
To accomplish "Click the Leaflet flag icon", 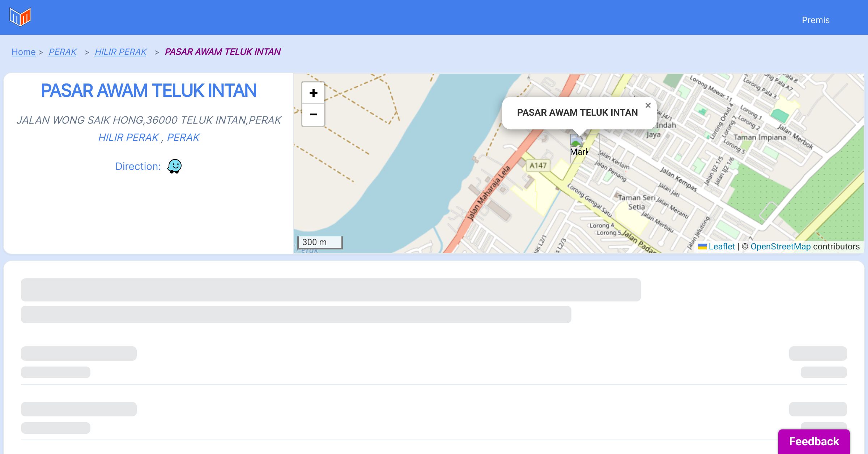I will click(x=702, y=247).
